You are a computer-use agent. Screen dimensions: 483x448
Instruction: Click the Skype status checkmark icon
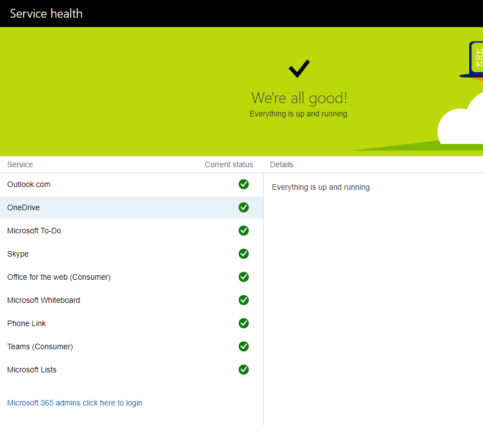coord(243,254)
